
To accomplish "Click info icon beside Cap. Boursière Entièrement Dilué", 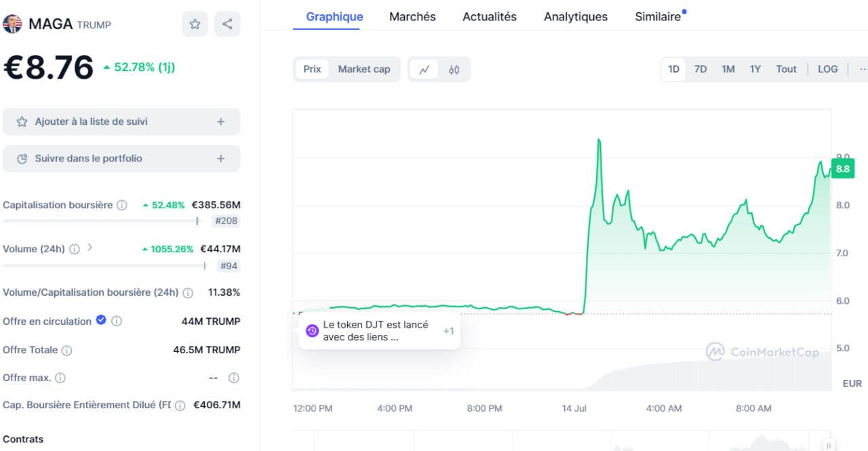I will 180,406.
